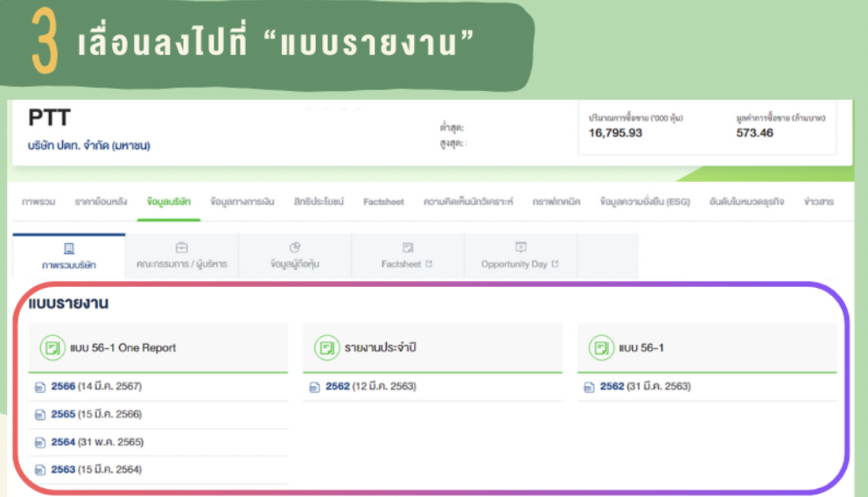Click the PTT stock symbol heading
This screenshot has width=868, height=497.
49,118
